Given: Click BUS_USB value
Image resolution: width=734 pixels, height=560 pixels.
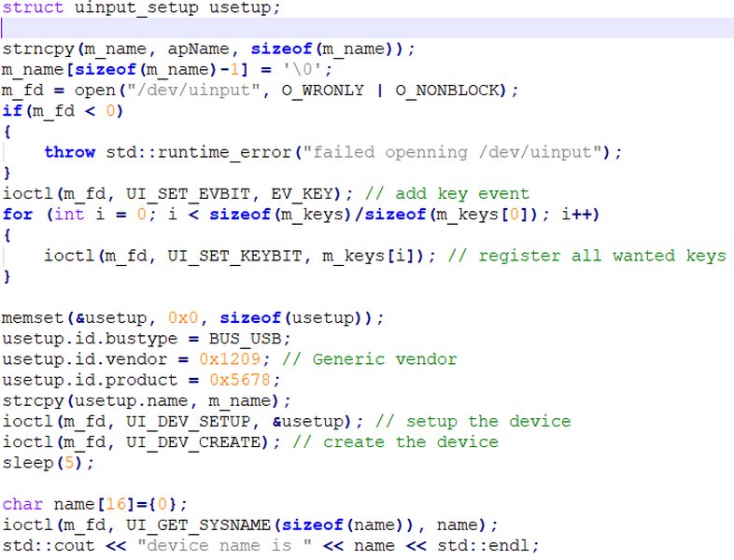Looking at the screenshot, I should pos(246,339).
